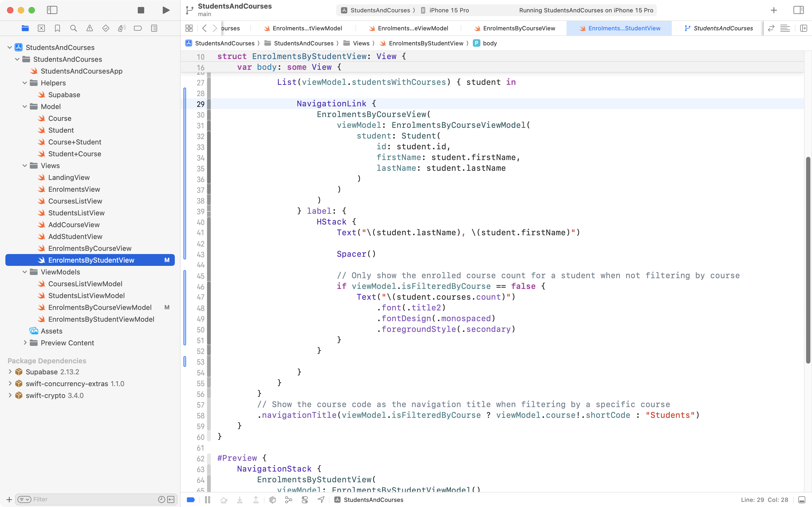Expand the Supabase package dependency
Screen dimensions: 812x507
9,372
